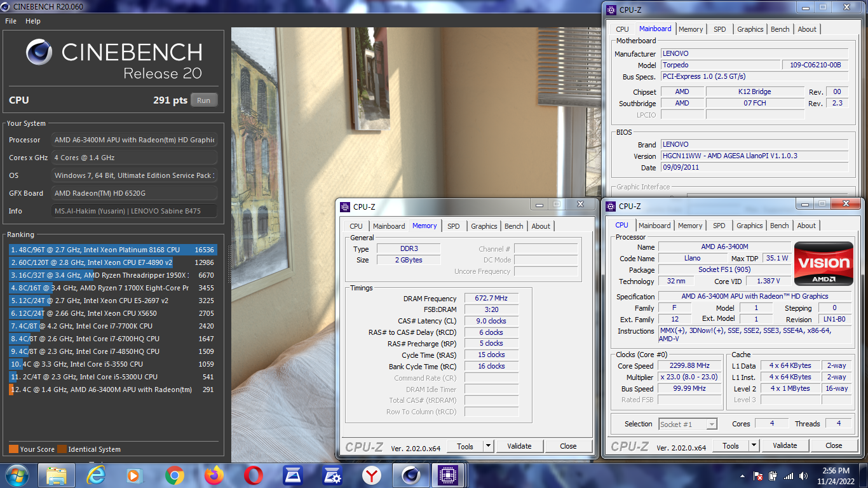Open File Explorer from the taskbar

[x=57, y=475]
